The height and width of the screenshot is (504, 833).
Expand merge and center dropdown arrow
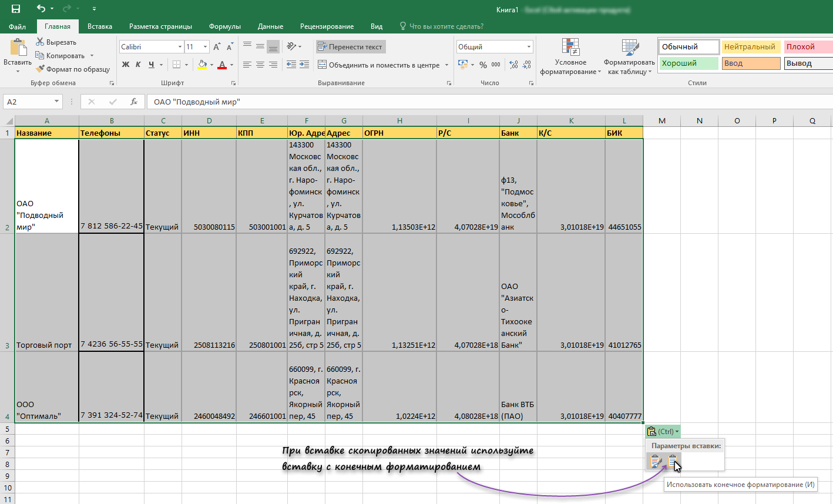[446, 65]
